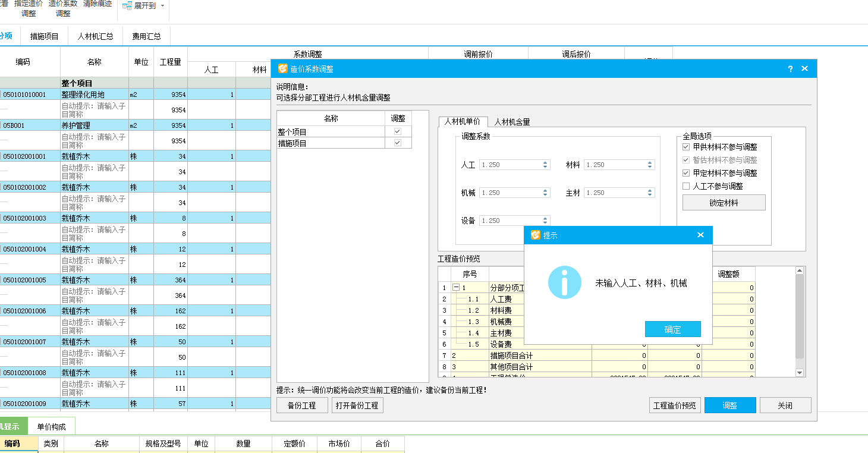Click 整理绿化用地 item name
Viewport: 868px width, 453px height.
click(x=83, y=95)
